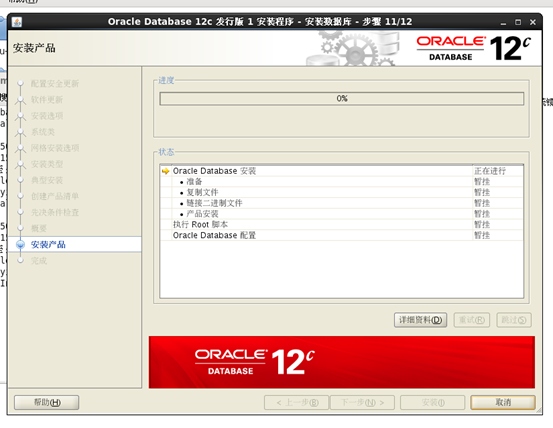The height and width of the screenshot is (428, 553).
Task: Click the 复制文件 status row
Action: [x=341, y=192]
